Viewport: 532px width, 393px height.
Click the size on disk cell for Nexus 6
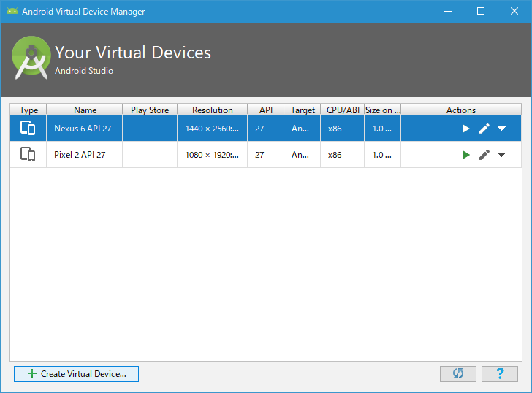[x=383, y=129]
